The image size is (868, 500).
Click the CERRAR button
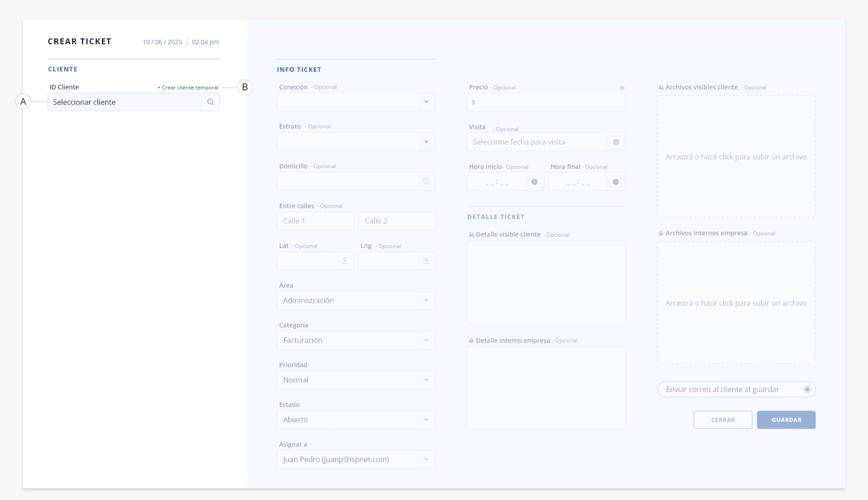[723, 420]
